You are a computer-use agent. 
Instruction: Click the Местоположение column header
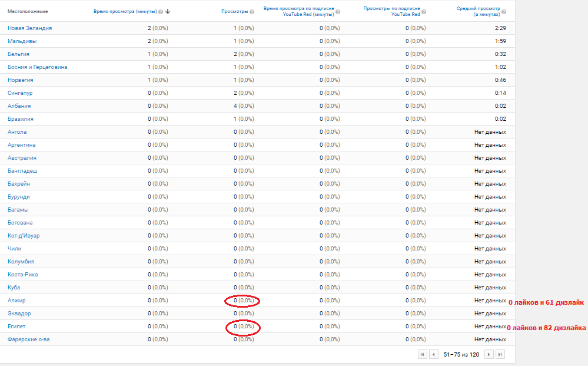click(28, 12)
